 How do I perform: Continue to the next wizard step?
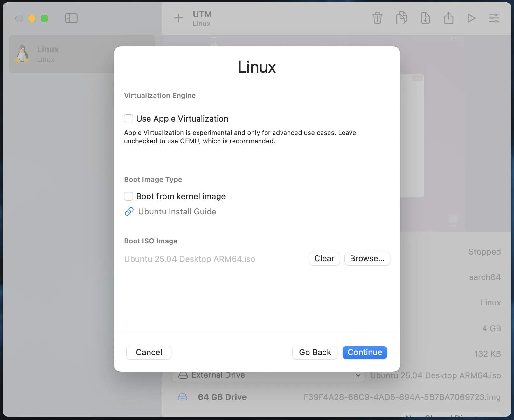[365, 352]
